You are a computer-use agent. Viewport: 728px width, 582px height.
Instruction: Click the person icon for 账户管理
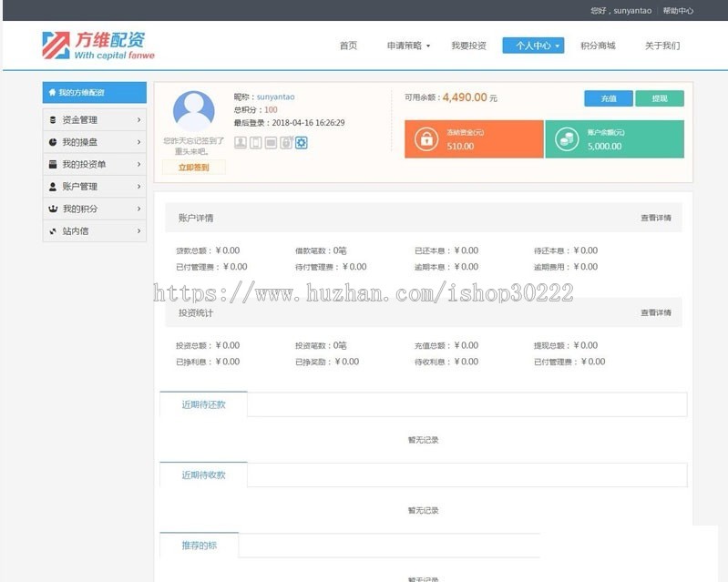click(53, 187)
